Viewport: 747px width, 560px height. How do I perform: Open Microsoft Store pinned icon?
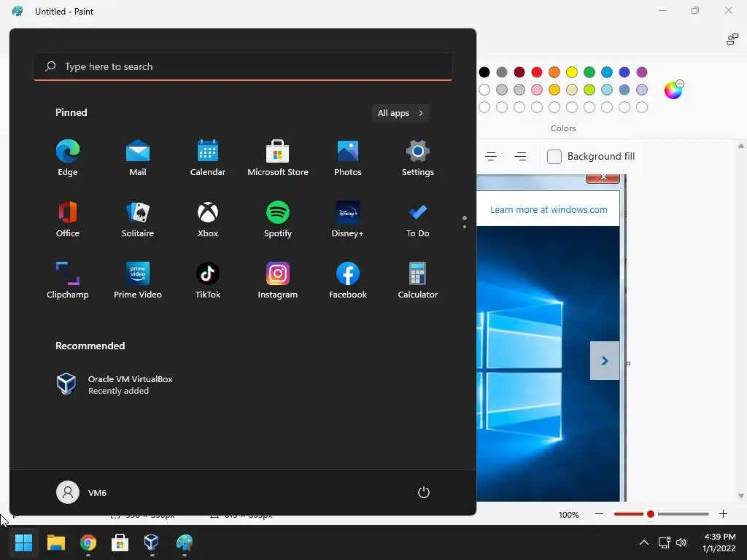point(278,158)
